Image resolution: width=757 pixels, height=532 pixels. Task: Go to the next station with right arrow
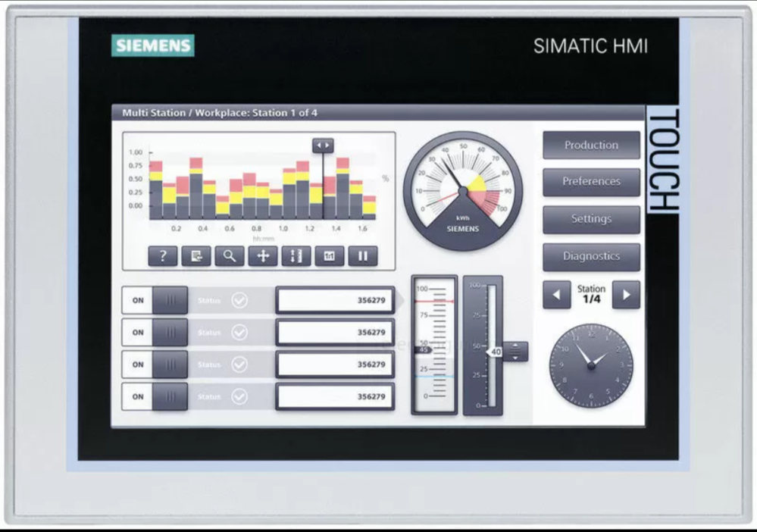tap(626, 295)
